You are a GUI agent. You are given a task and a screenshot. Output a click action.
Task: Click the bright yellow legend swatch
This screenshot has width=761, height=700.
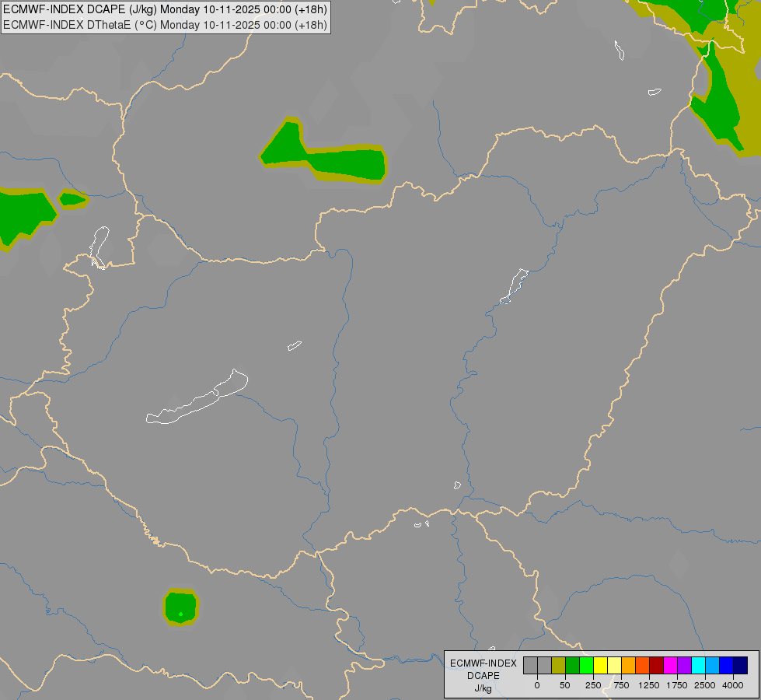coord(600,665)
